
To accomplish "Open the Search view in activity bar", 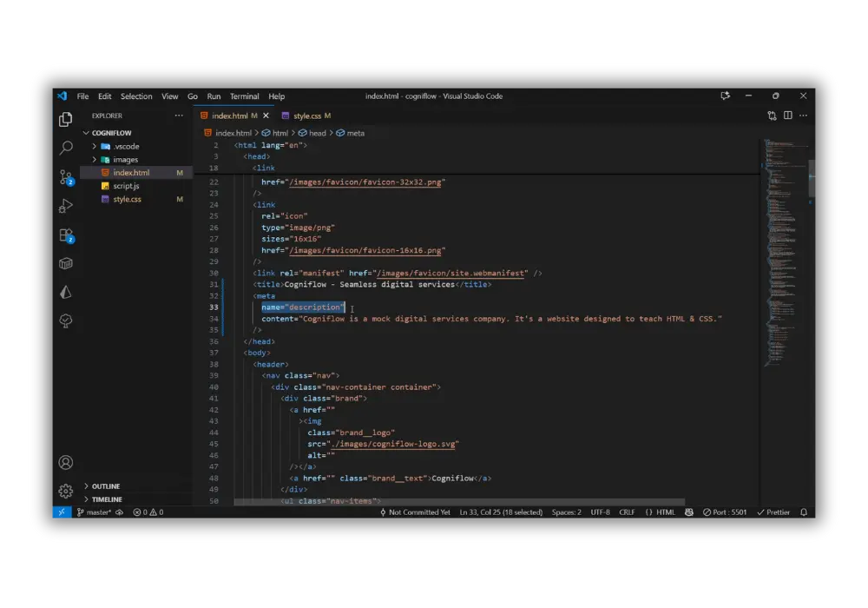I will pyautogui.click(x=65, y=149).
